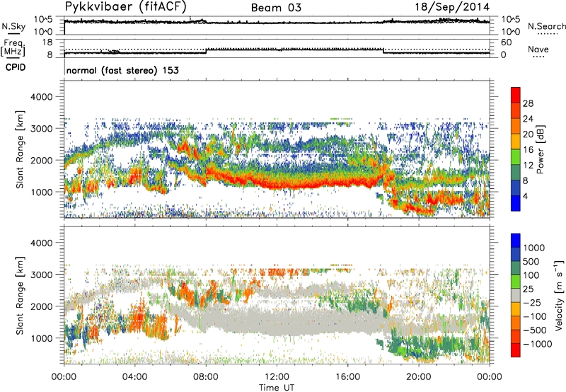The width and height of the screenshot is (566, 392).
Task: Click the plot title 'Pykkvibaer (fitACF)'
Action: pos(125,7)
